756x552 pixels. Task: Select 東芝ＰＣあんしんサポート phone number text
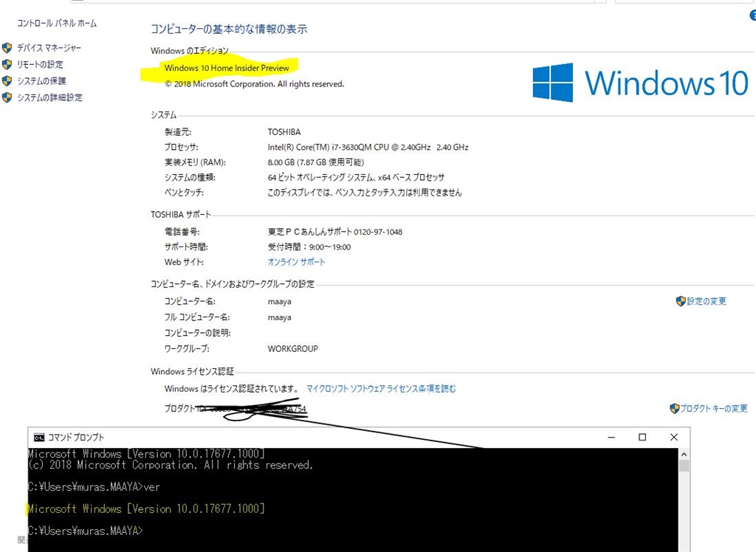(335, 232)
